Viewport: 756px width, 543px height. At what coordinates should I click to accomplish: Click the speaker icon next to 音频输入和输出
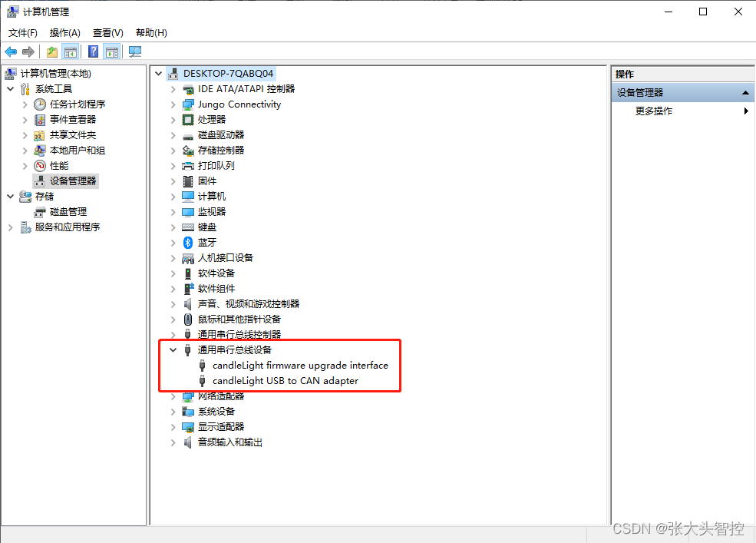click(x=188, y=442)
